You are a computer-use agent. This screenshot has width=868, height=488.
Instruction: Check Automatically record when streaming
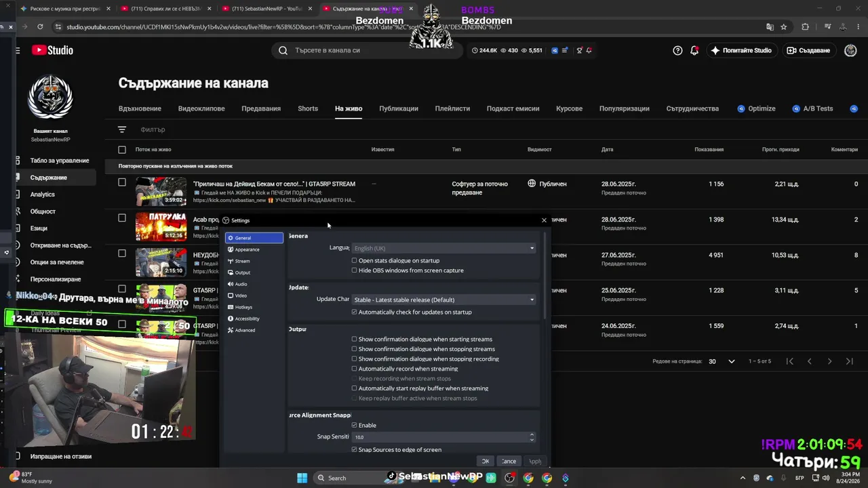coord(354,369)
